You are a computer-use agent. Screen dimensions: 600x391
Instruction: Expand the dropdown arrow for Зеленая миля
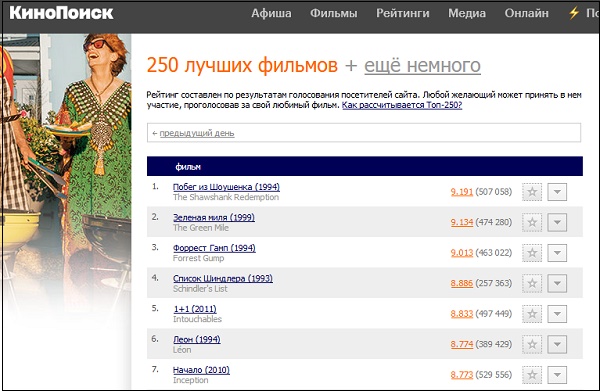[557, 222]
